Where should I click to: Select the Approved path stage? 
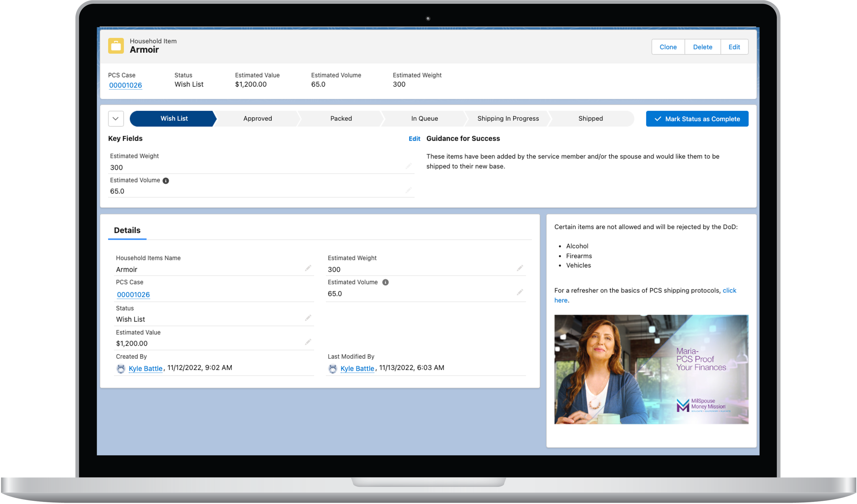257,119
